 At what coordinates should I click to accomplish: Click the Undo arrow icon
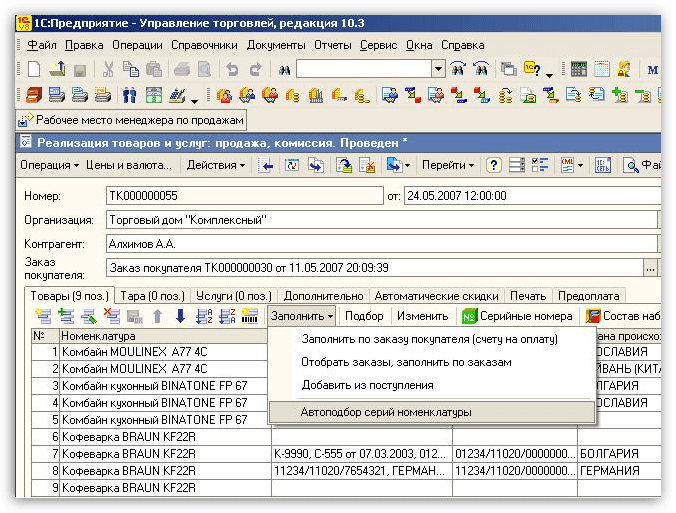[x=232, y=69]
